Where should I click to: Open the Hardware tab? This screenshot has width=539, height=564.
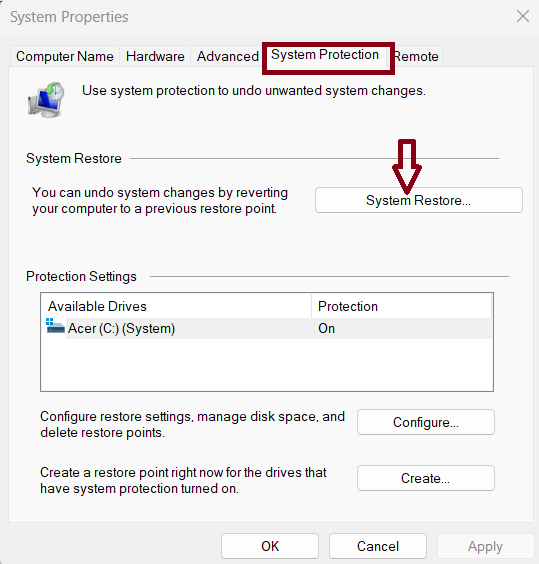tap(155, 56)
